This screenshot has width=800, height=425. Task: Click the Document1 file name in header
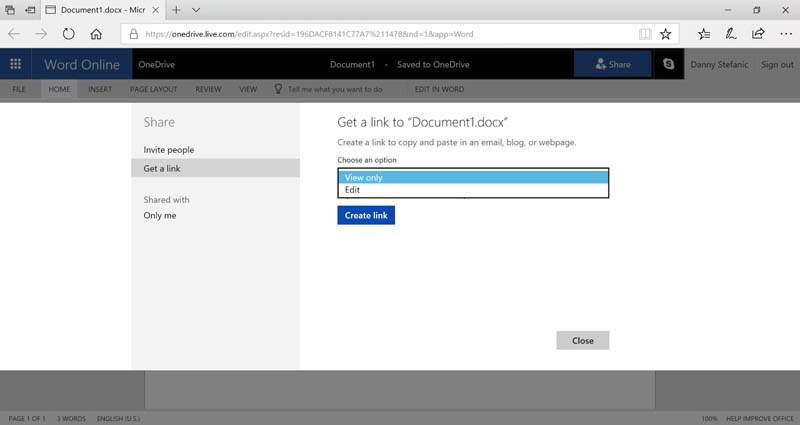(352, 64)
